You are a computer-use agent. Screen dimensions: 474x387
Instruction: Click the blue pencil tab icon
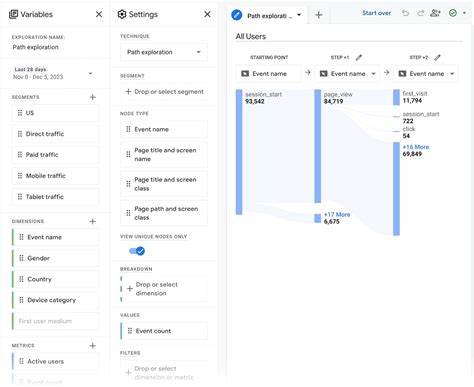point(237,15)
